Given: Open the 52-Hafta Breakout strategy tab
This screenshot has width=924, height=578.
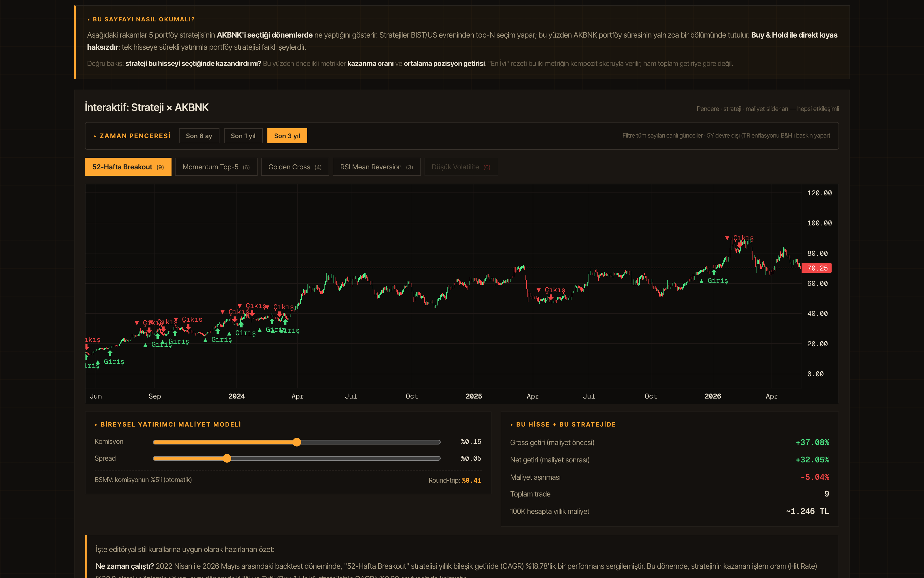Looking at the screenshot, I should pyautogui.click(x=128, y=167).
